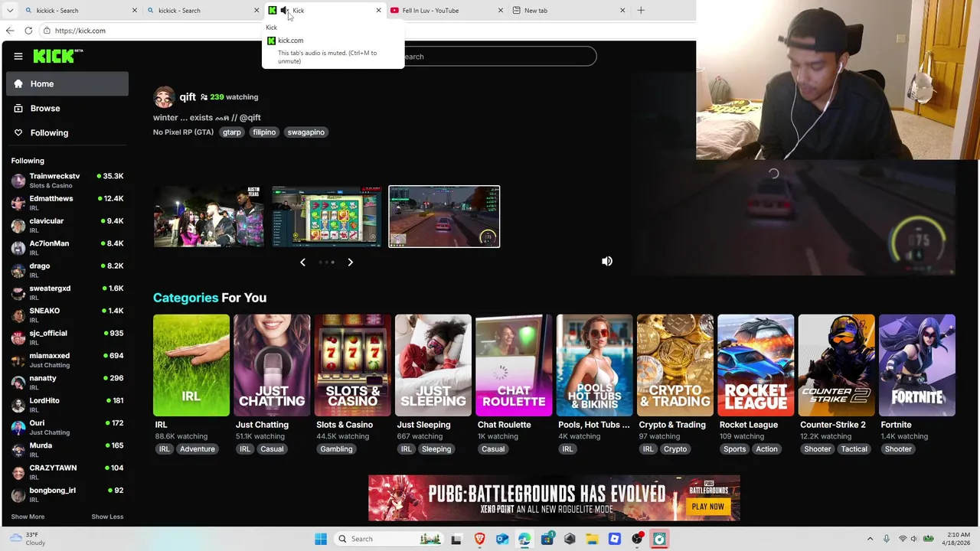The height and width of the screenshot is (551, 980).
Task: Expand Following list with Show More
Action: click(28, 517)
